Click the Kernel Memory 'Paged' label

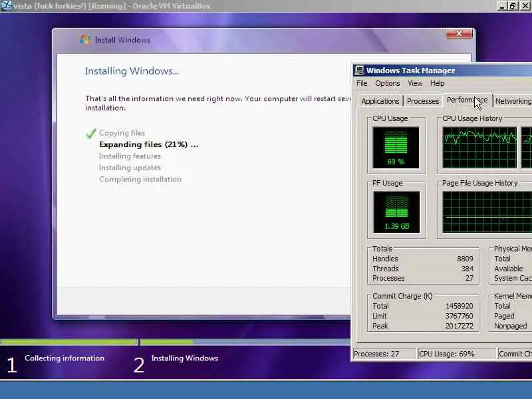[504, 316]
